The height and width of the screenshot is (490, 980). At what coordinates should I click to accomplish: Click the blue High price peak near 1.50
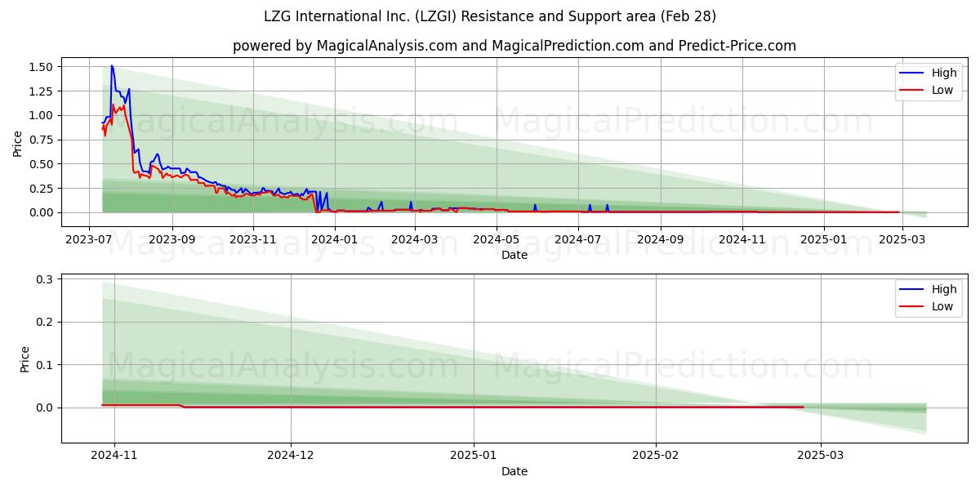112,66
